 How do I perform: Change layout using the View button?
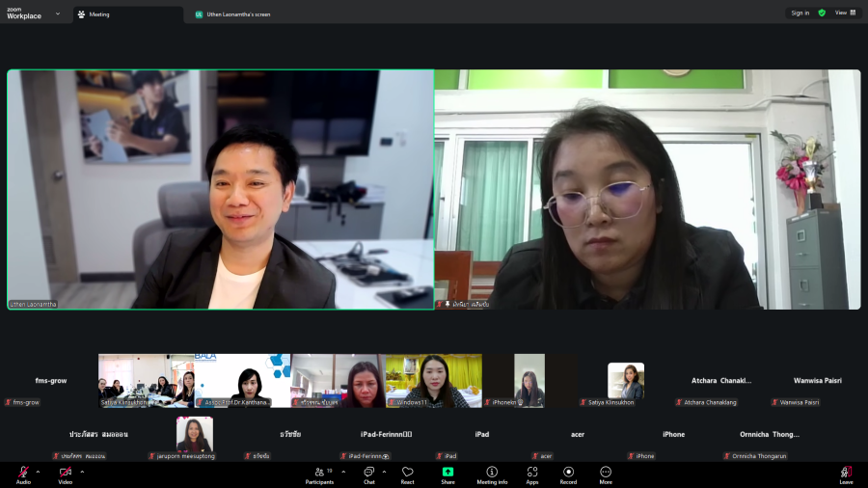pos(844,13)
